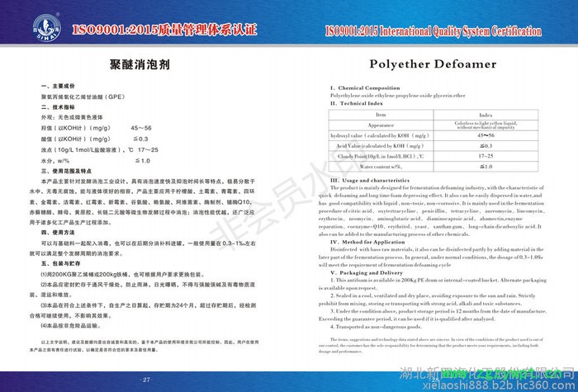578x392 pixels.
Task: Select the 'II. Technical Index' heading
Action: click(x=357, y=103)
